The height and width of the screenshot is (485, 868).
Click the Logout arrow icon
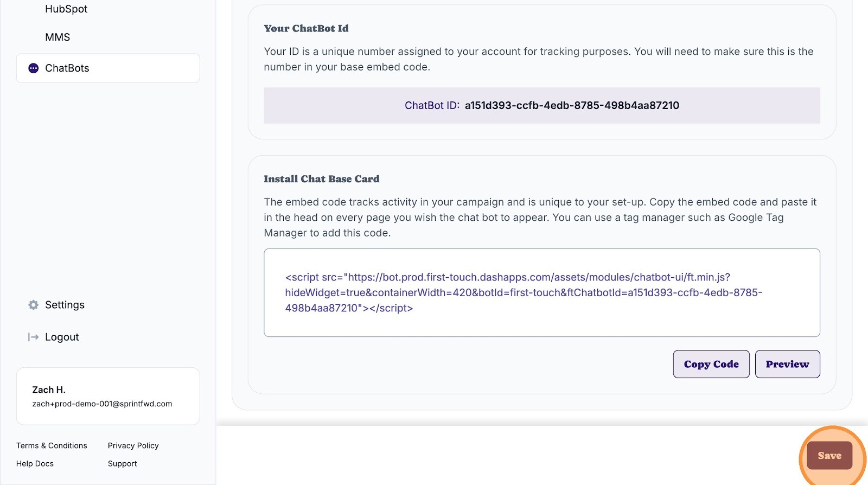click(x=34, y=337)
